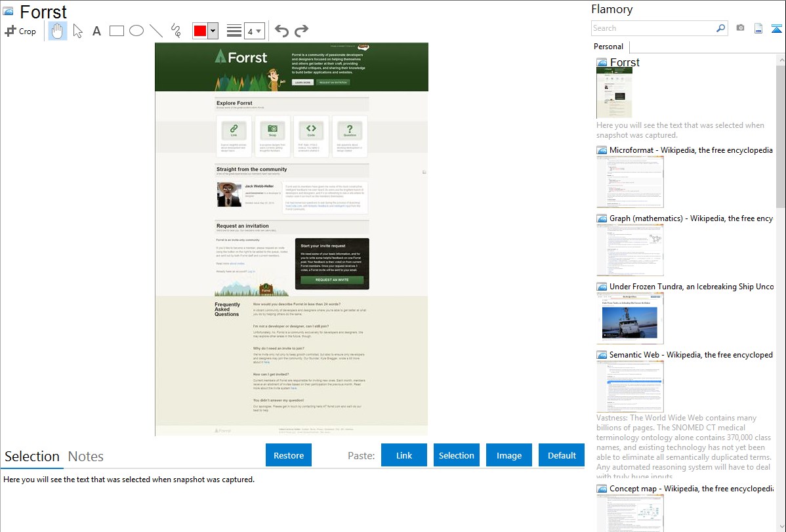Click the icon beside Under Frozen Tundra snapshot
Screen dimensions: 786x532
[602, 287]
